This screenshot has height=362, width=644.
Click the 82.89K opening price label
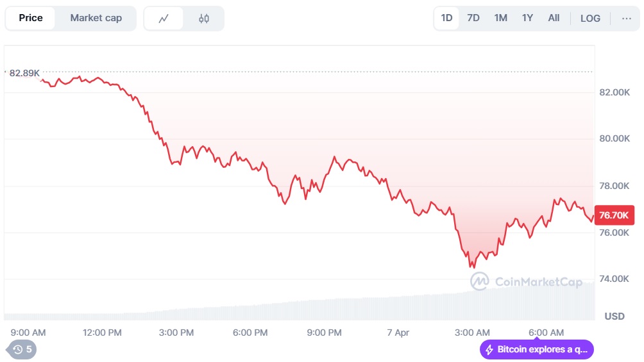pos(24,73)
